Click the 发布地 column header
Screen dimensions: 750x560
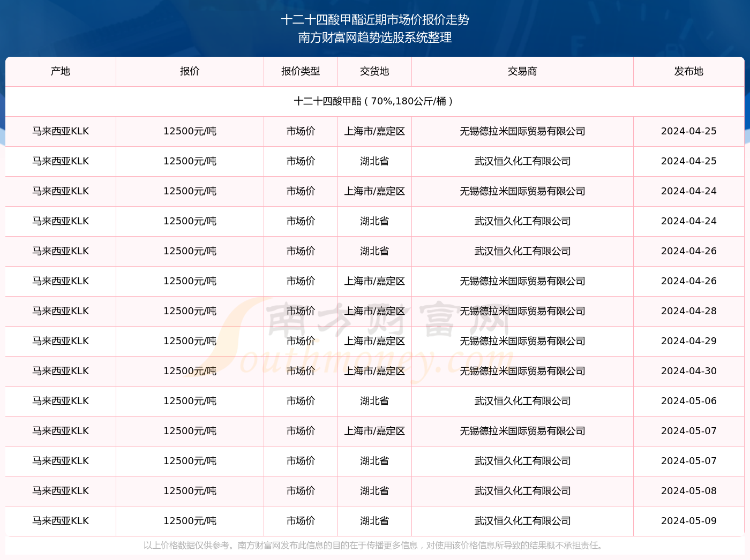tap(688, 71)
